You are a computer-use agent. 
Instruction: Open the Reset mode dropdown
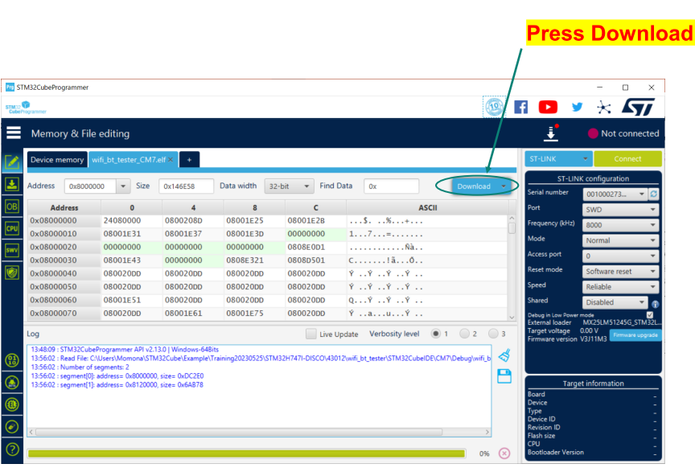(619, 271)
